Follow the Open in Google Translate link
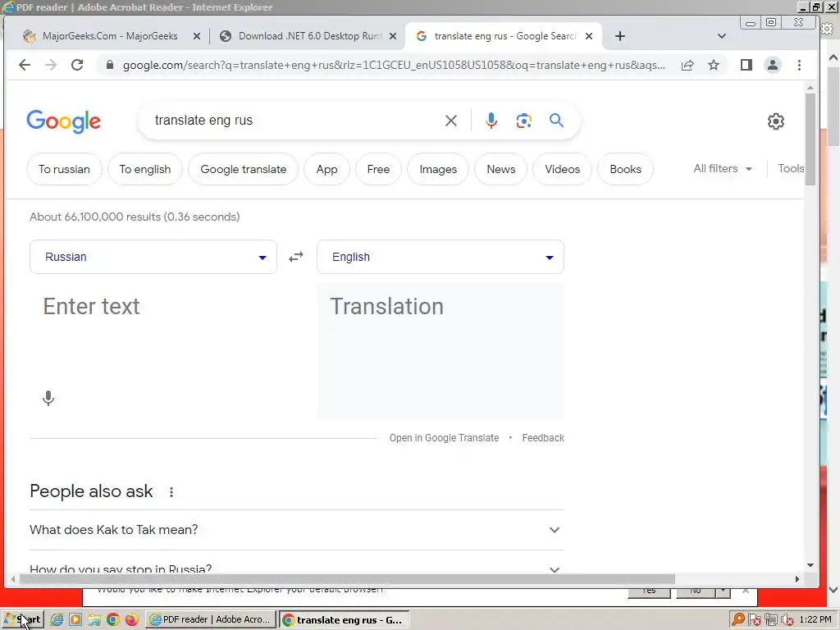840x630 pixels. [444, 438]
